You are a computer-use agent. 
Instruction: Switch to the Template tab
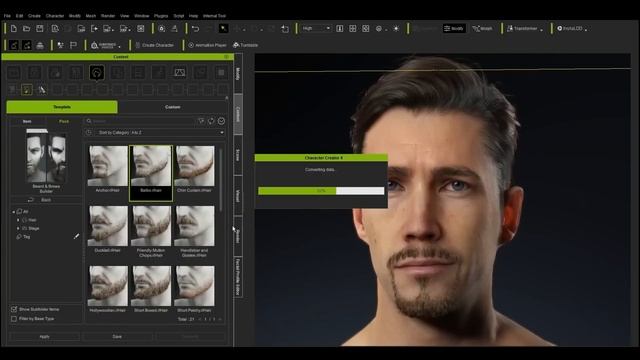(62, 107)
